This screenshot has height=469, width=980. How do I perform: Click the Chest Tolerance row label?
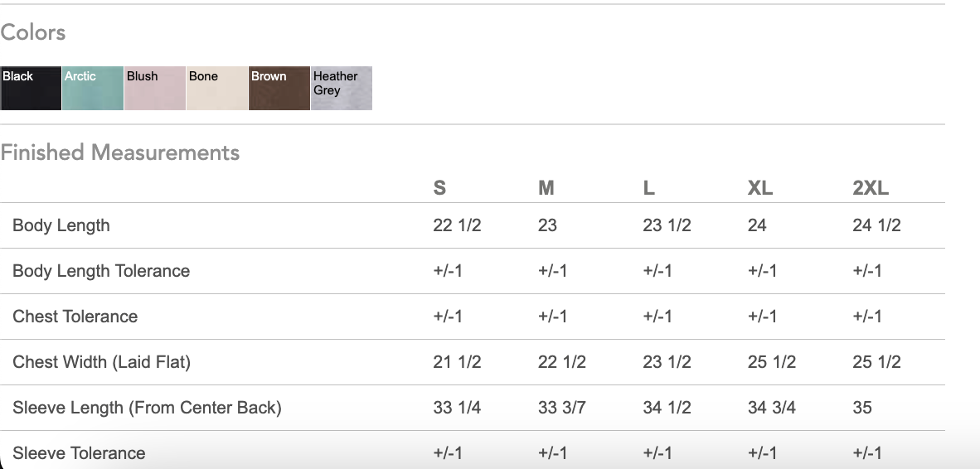coord(75,317)
